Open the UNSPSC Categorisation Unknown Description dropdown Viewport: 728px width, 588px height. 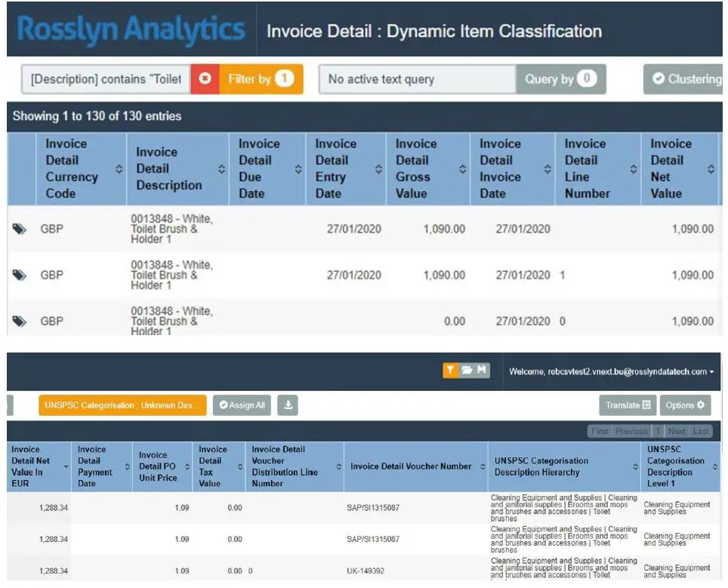(122, 405)
